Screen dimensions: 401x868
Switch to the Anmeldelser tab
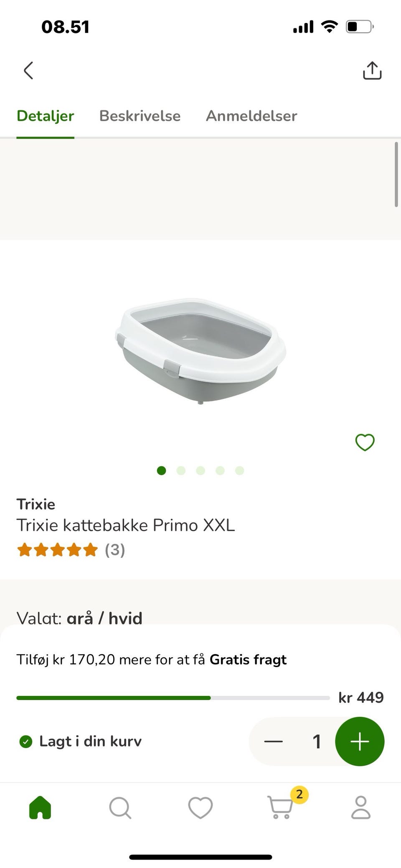(251, 116)
